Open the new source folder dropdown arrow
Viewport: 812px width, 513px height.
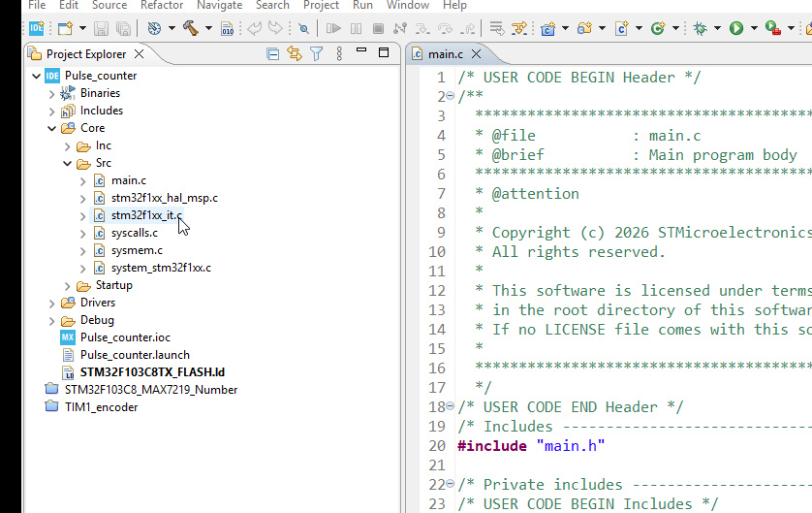602,28
